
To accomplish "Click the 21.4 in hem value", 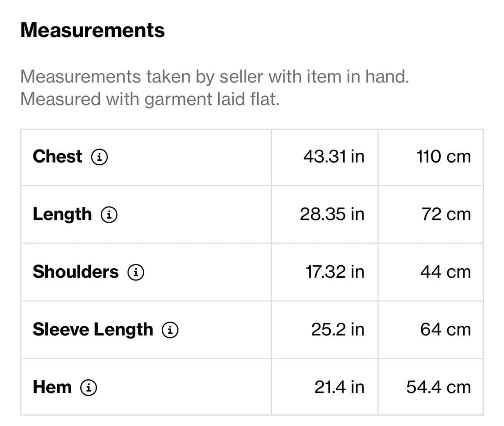I will click(339, 387).
